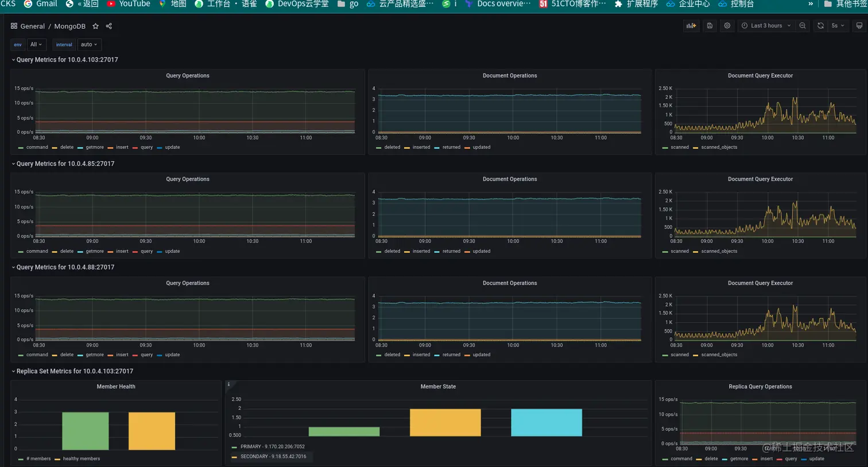Open the 51CTO博客 bookmark
Image resolution: width=868 pixels, height=467 pixels.
[x=572, y=4]
